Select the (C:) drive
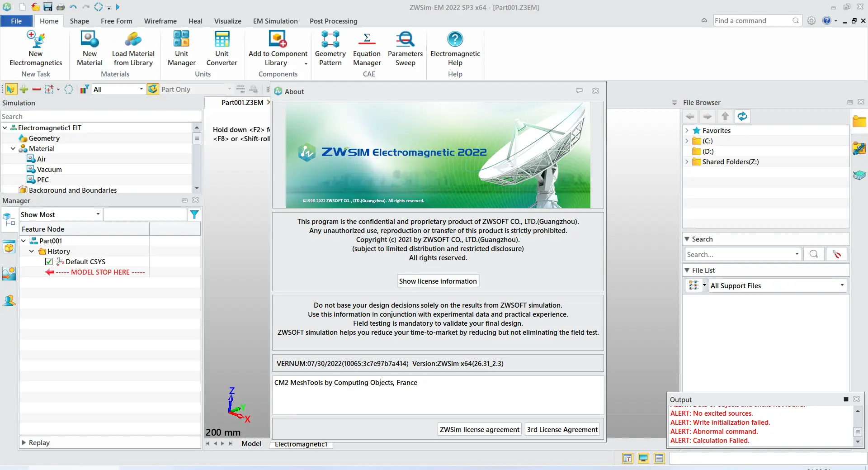Screen dimensions: 868x470 708,141
